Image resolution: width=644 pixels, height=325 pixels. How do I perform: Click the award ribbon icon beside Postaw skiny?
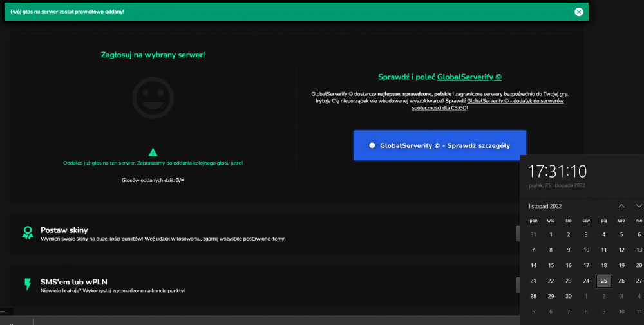click(x=28, y=233)
